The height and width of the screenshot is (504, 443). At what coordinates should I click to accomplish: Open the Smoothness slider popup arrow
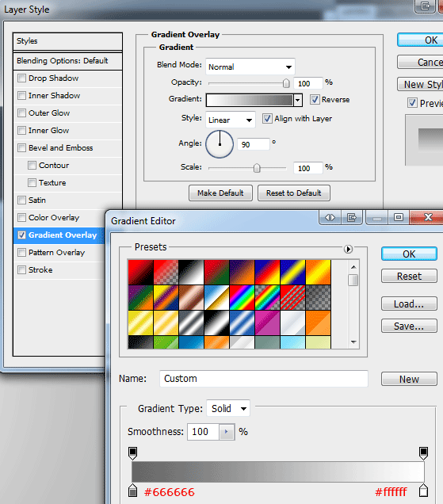[227, 432]
